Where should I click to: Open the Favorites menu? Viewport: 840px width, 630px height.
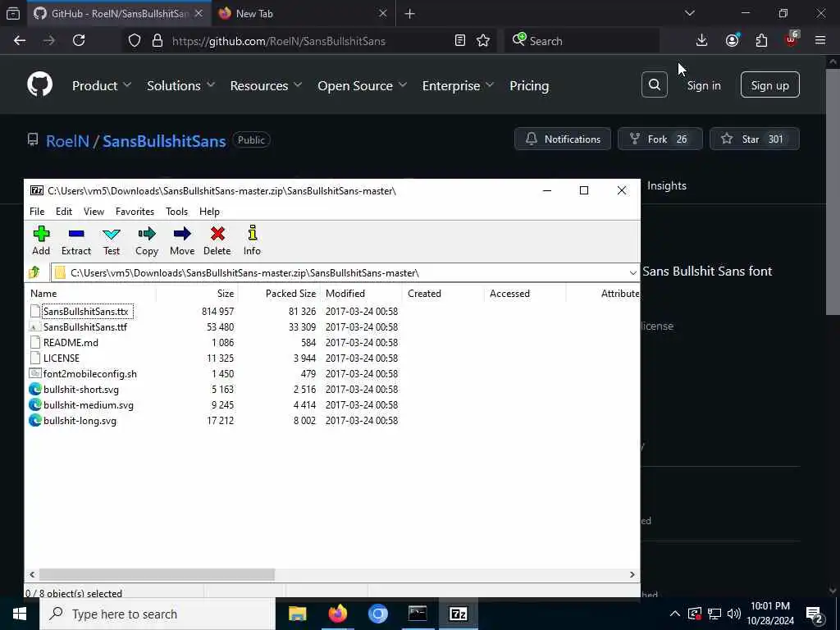pos(135,212)
